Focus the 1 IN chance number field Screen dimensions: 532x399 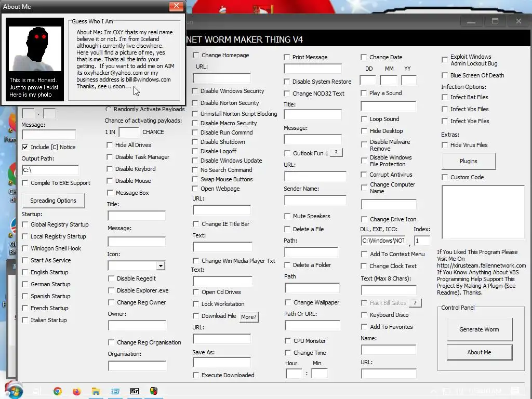[x=129, y=132]
